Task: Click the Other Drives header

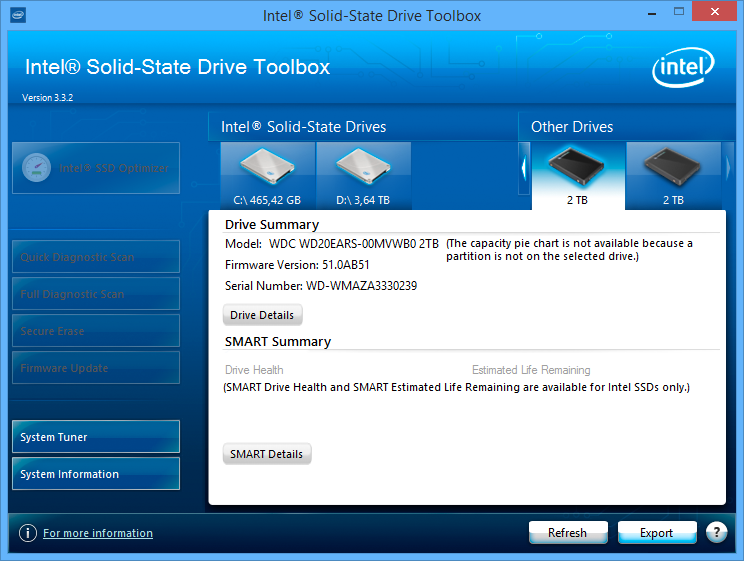Action: click(x=572, y=127)
